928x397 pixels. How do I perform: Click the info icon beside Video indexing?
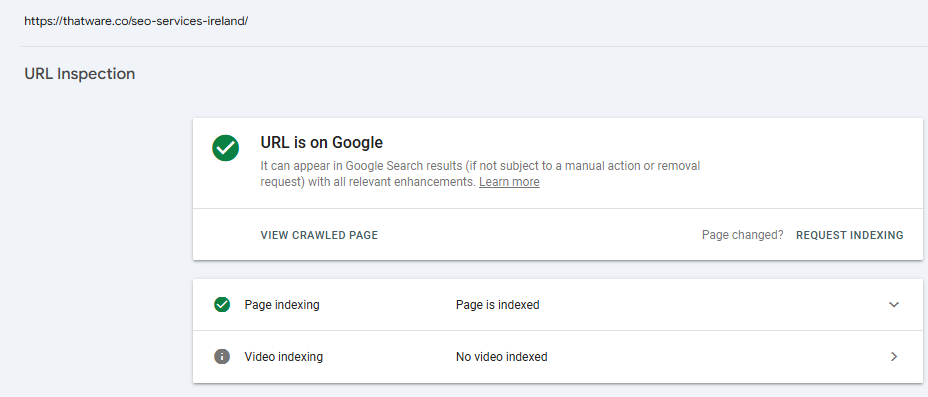coord(222,357)
